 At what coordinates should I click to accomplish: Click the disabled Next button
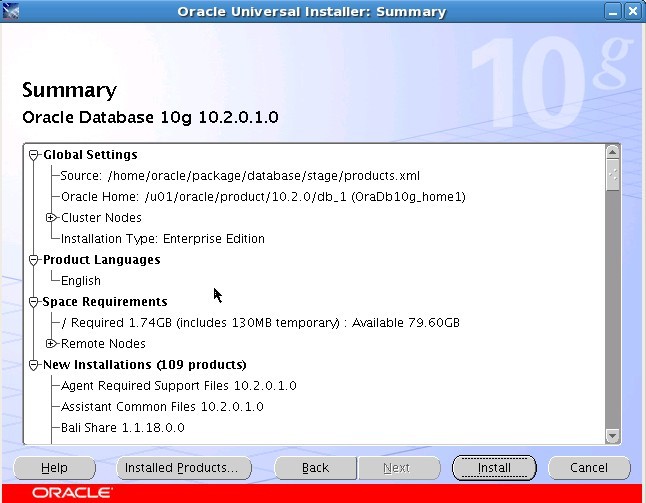398,468
